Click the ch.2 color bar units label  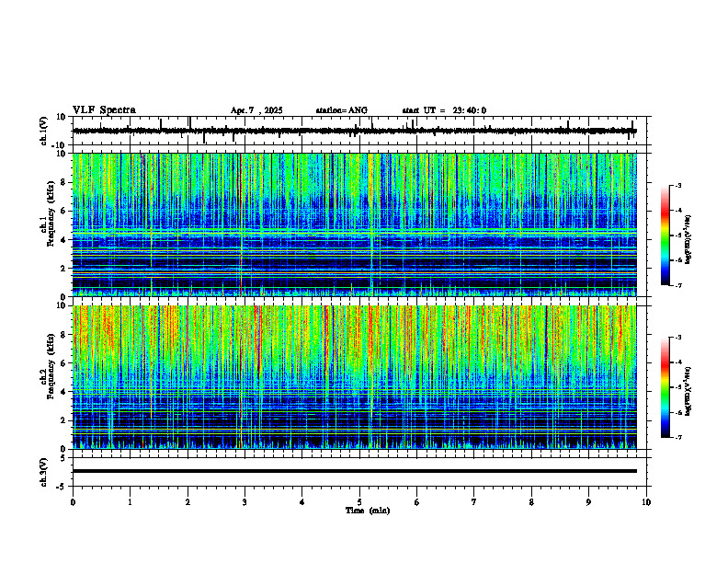pyautogui.click(x=689, y=391)
